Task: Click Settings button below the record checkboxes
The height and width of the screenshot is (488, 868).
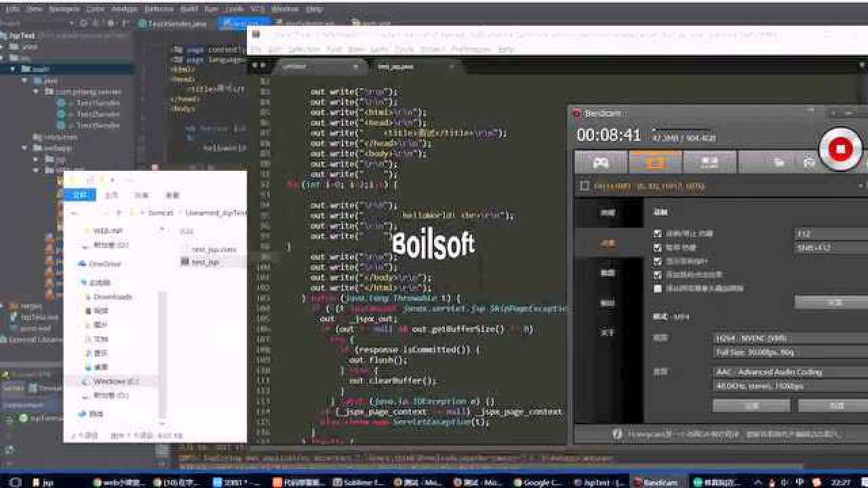Action: [833, 302]
